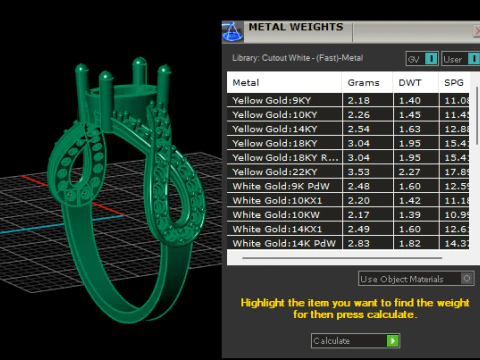Click the 2.27 DWT value
This screenshot has width=480, height=360.
[x=410, y=172]
